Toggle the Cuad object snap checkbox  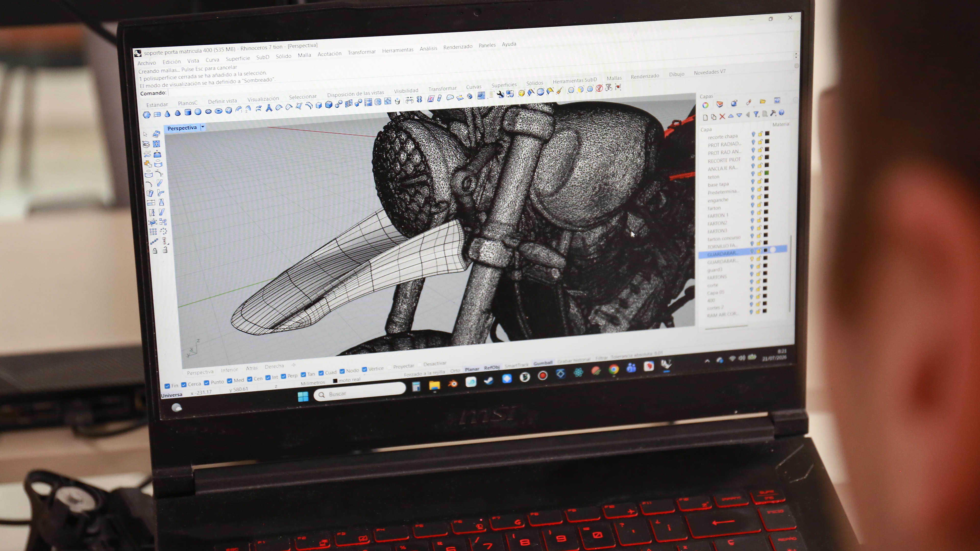321,373
